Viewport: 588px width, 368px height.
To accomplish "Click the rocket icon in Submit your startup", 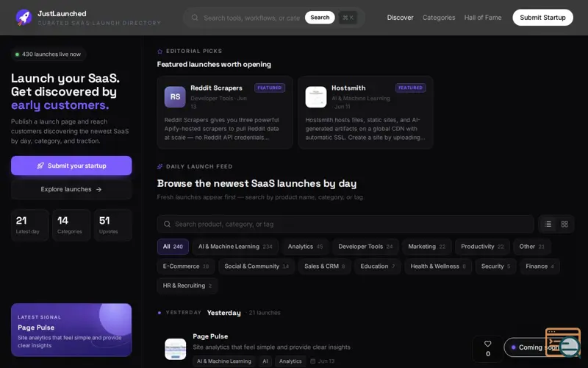I will click(x=40, y=166).
